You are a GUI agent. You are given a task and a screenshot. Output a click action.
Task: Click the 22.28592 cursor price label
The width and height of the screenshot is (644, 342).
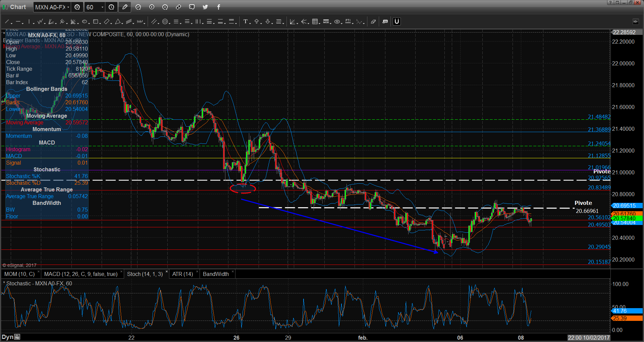click(x=627, y=32)
